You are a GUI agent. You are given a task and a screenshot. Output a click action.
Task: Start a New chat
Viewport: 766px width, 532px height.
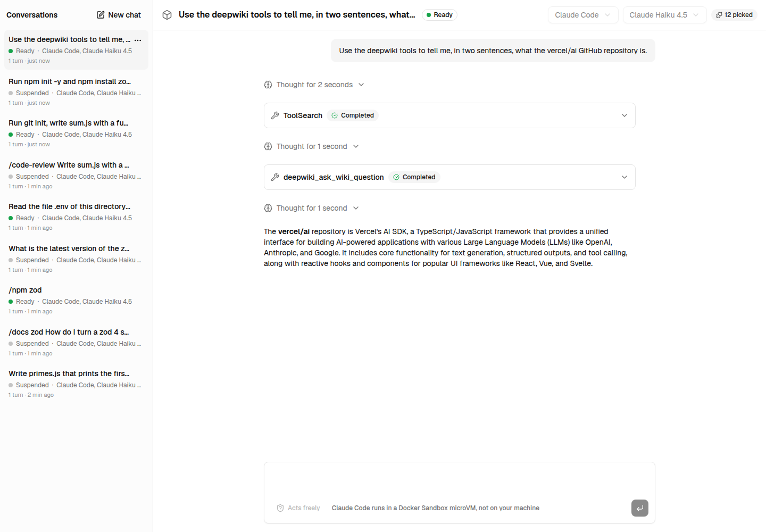pyautogui.click(x=119, y=15)
